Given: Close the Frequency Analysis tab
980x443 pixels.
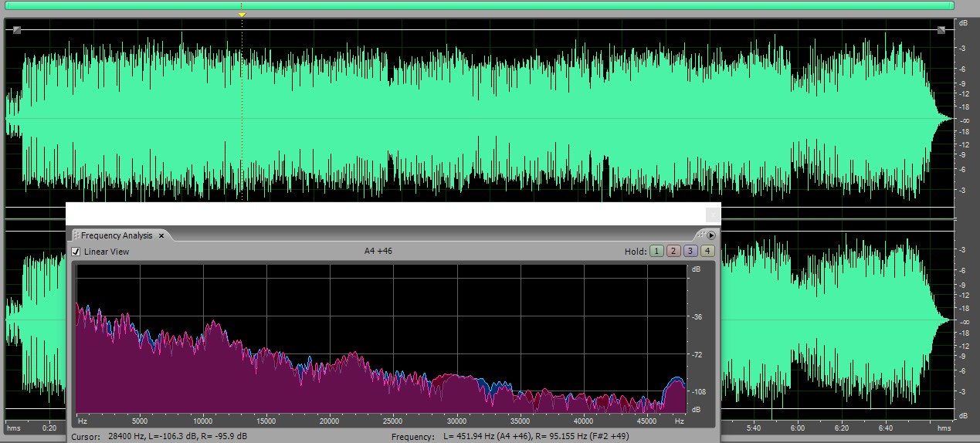Looking at the screenshot, I should pyautogui.click(x=161, y=235).
